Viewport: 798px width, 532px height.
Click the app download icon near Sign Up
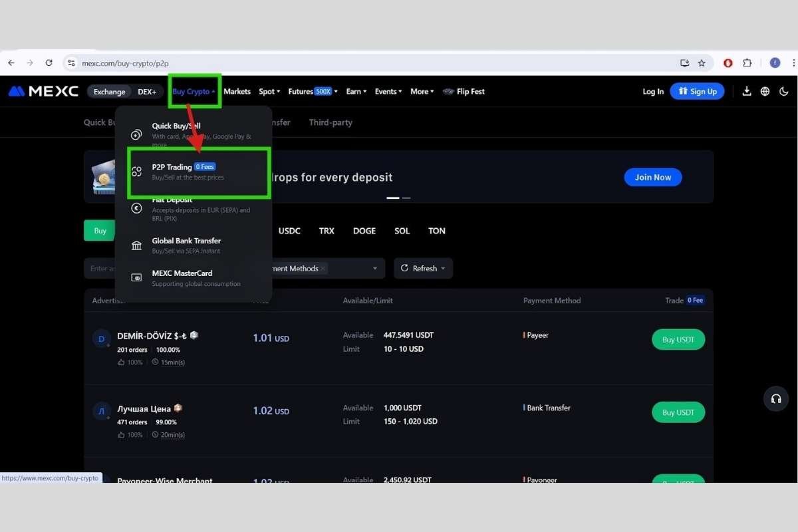coord(746,91)
